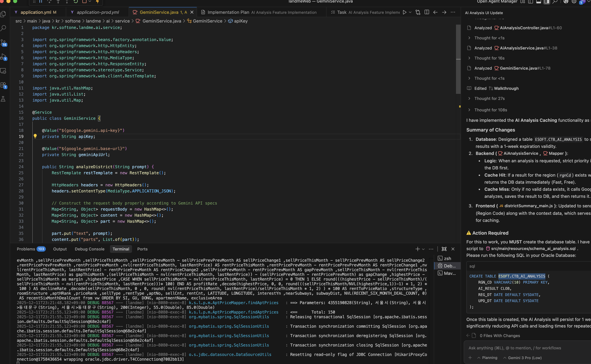The width and height of the screenshot is (591, 364).
Task: Open the Search view in activity bar
Action: pos(4,28)
